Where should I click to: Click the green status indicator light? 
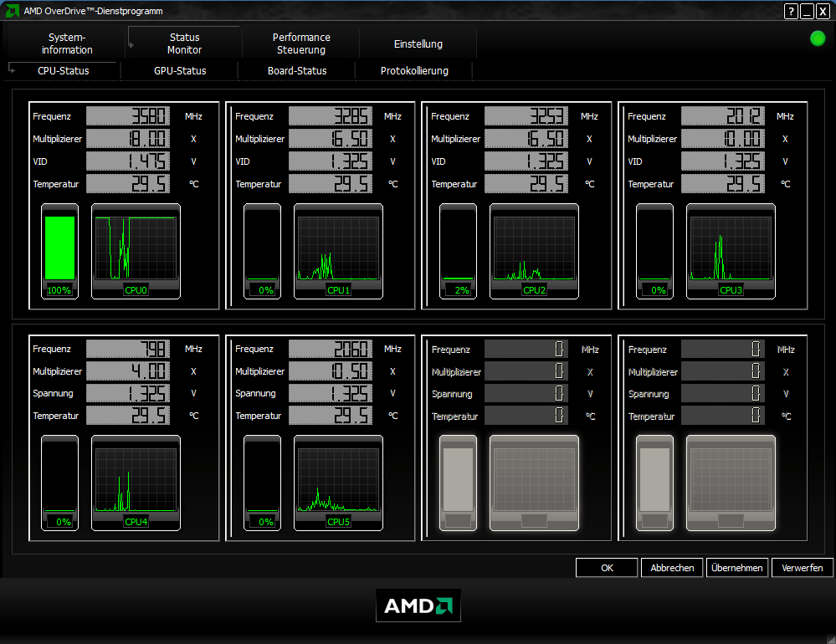click(x=818, y=38)
